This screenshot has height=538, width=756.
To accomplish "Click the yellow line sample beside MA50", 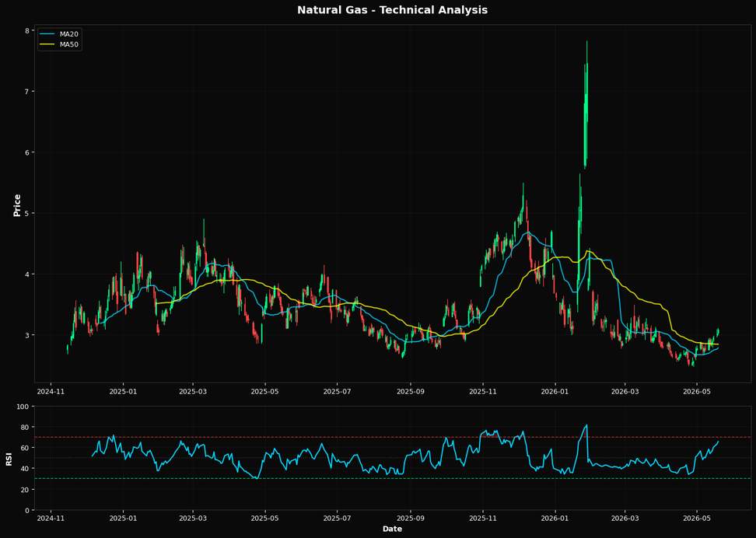I will (x=47, y=44).
